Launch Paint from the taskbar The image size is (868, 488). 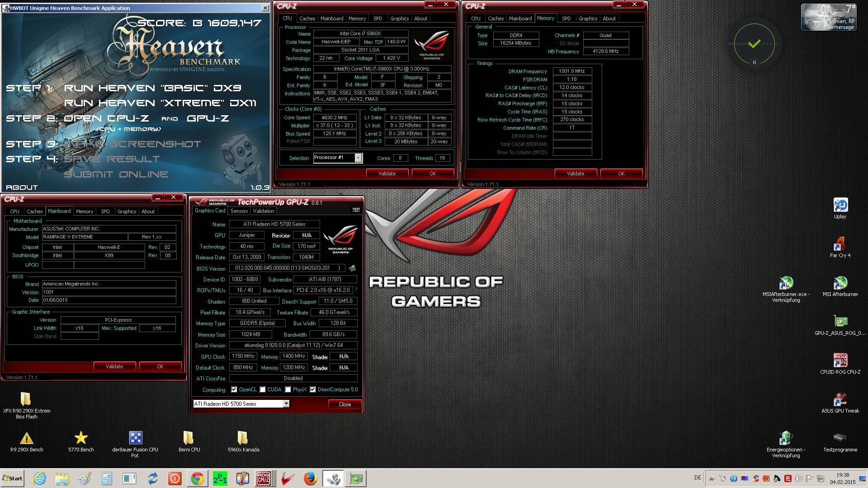(85, 479)
